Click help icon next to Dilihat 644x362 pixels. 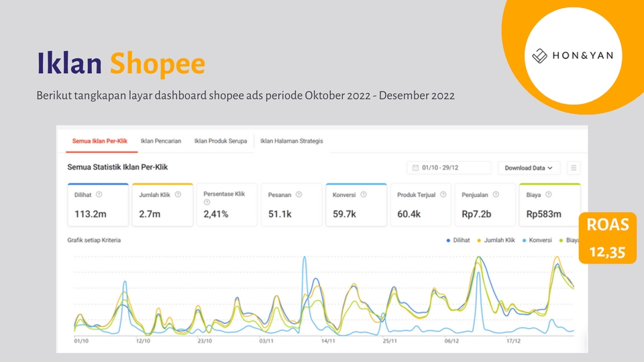pos(99,194)
